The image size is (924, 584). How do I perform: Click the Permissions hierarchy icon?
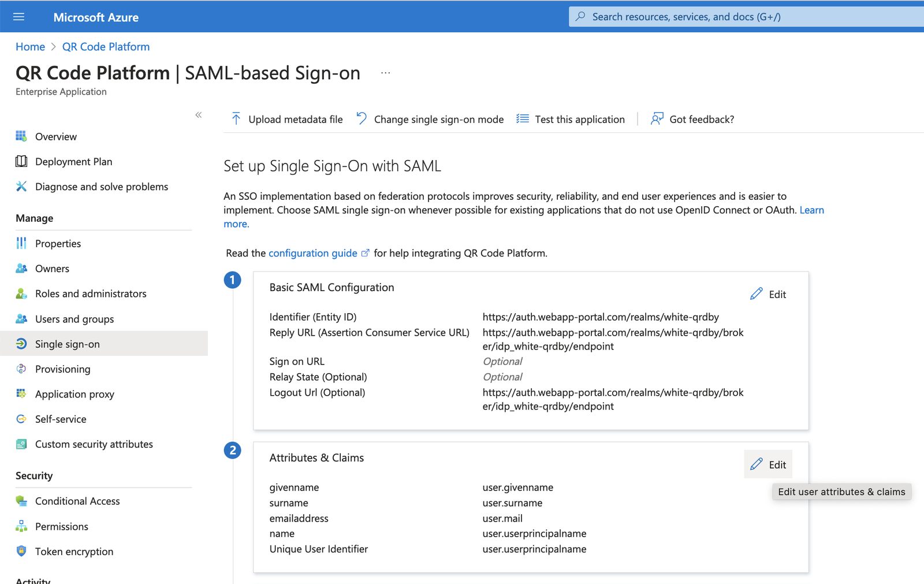coord(21,526)
